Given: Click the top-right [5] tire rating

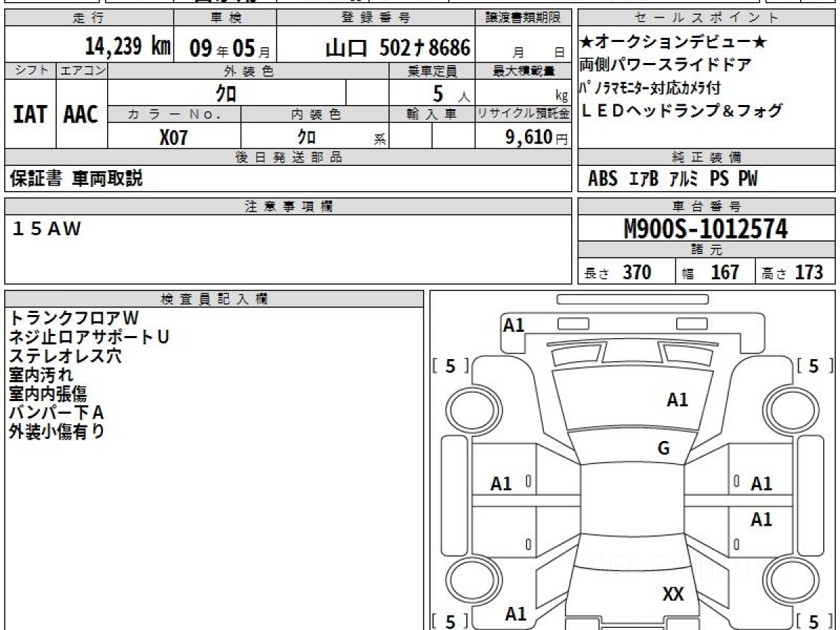Looking at the screenshot, I should (x=813, y=365).
